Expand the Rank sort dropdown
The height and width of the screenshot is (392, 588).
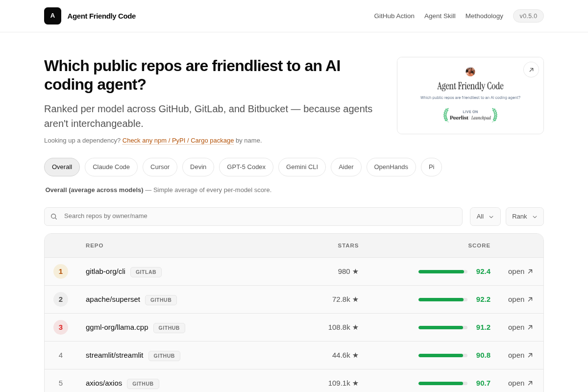[x=525, y=217]
